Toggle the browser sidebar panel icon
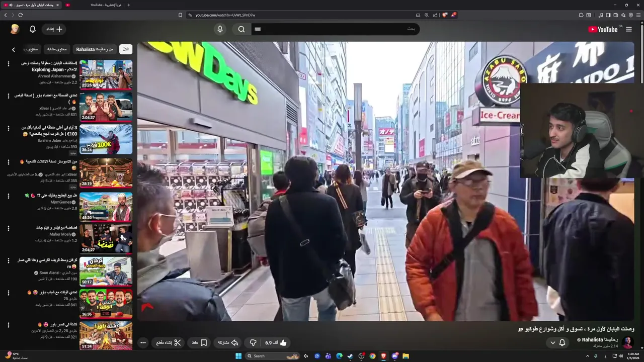644x362 pixels. tap(608, 15)
